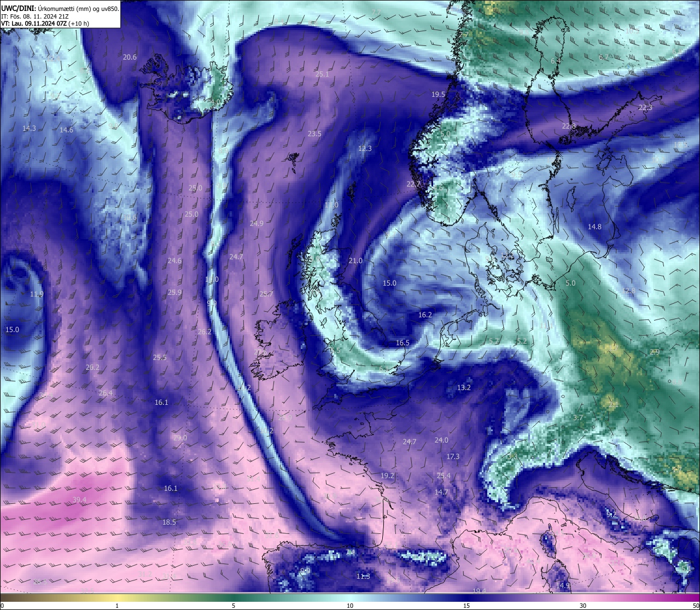Click the 14.7 value label
The width and height of the screenshot is (700, 610).
tap(441, 492)
